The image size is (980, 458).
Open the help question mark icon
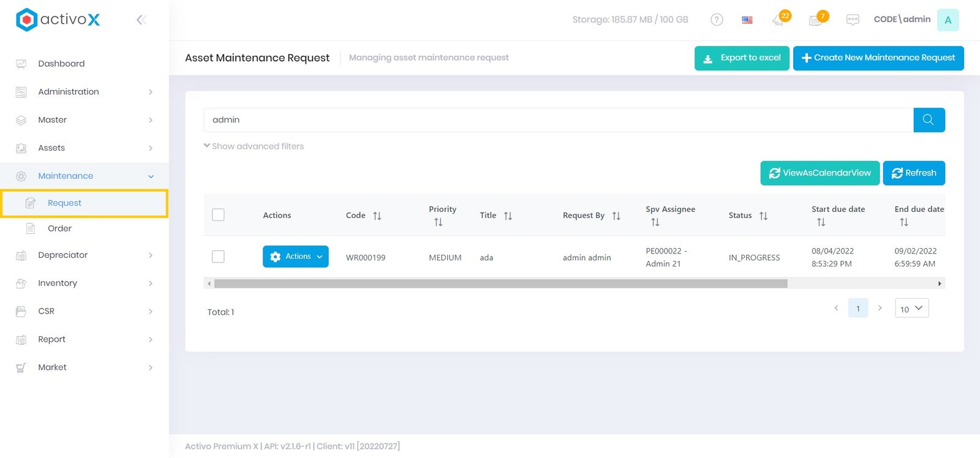pos(716,20)
